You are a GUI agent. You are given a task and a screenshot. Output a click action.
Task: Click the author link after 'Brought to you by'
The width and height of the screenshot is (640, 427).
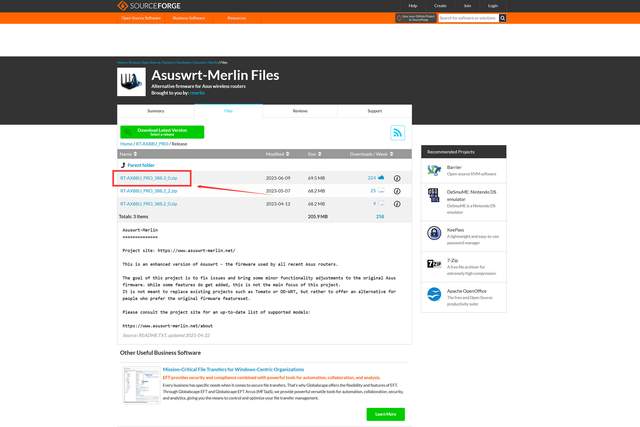197,93
